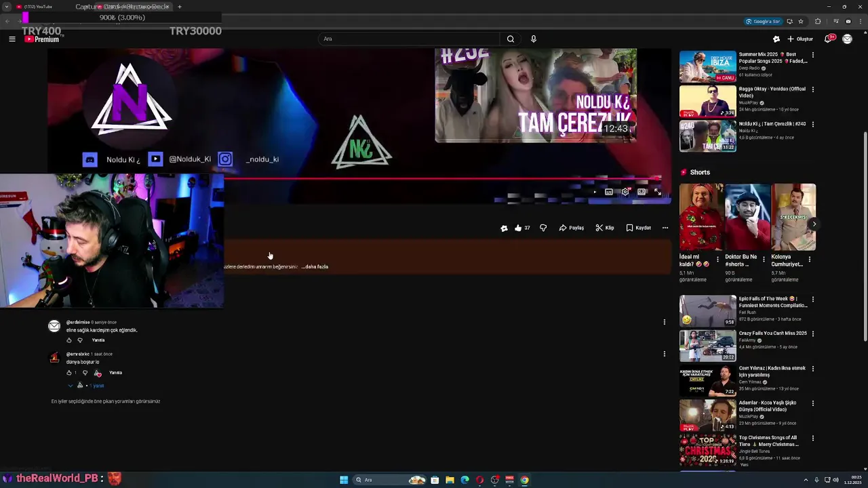Open the account avatar menu
The height and width of the screenshot is (488, 868).
click(x=847, y=39)
